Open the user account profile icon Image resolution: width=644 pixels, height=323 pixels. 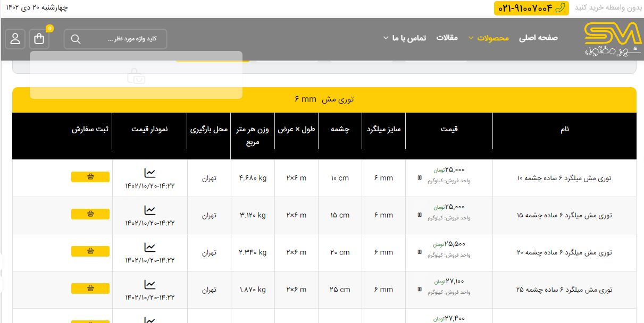pyautogui.click(x=15, y=39)
